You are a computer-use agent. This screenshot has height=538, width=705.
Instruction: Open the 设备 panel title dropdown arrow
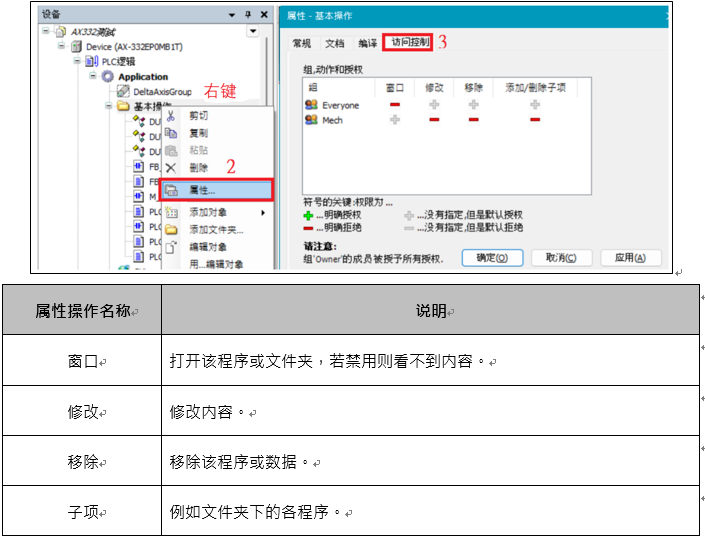click(x=232, y=15)
